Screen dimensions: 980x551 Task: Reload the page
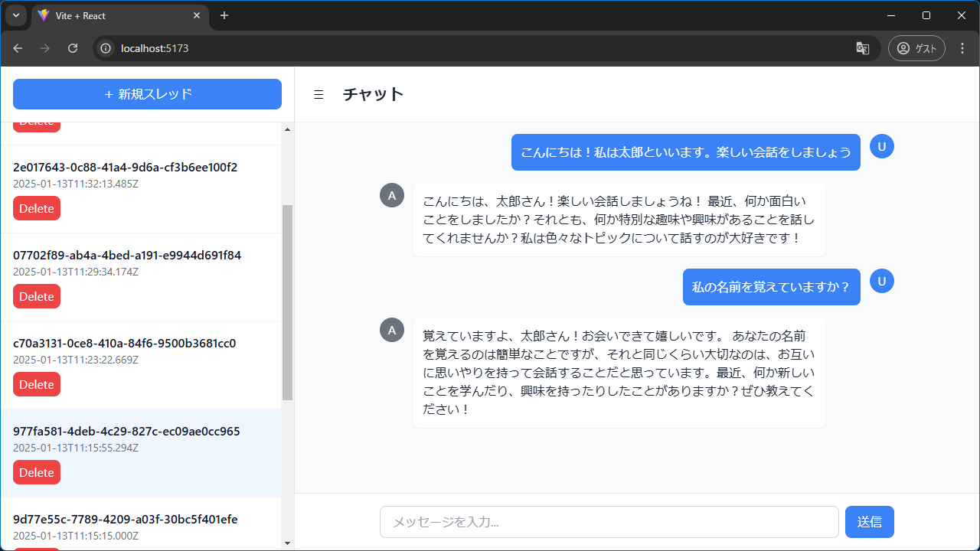point(73,48)
